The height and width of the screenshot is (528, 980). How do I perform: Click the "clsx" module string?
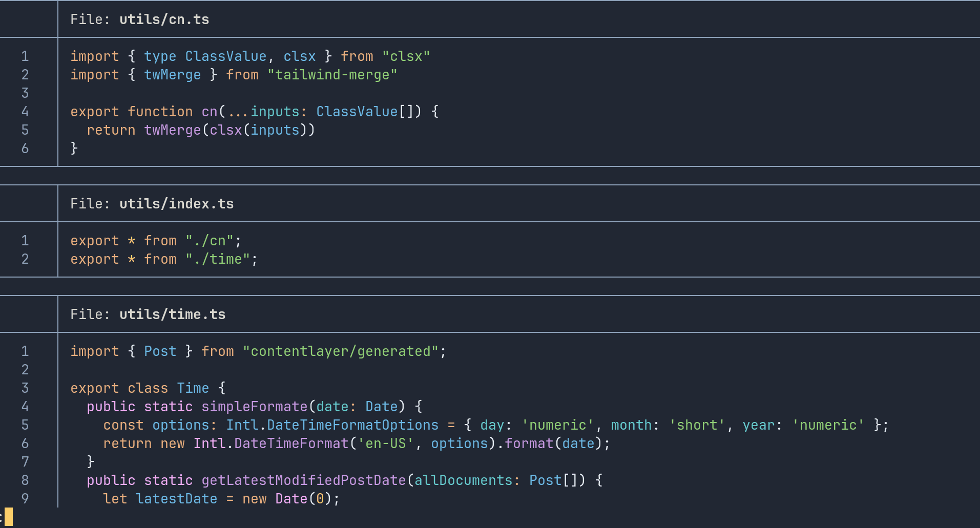[406, 56]
